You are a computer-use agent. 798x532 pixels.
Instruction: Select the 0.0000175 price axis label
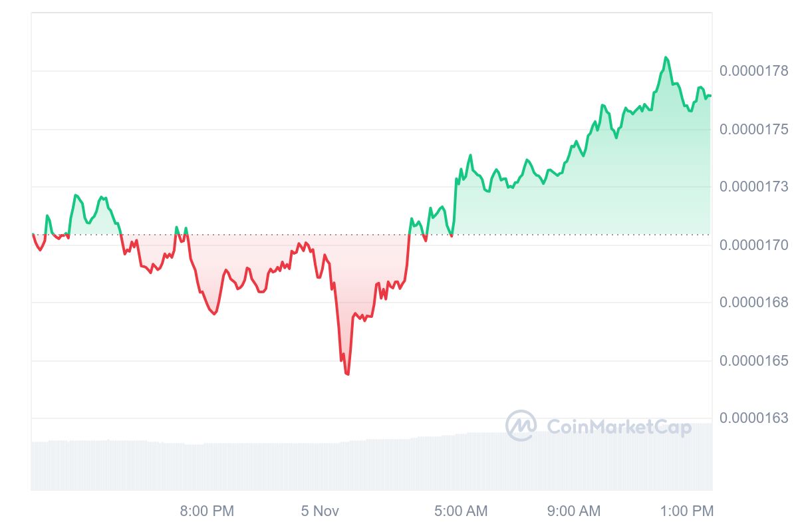pos(753,129)
